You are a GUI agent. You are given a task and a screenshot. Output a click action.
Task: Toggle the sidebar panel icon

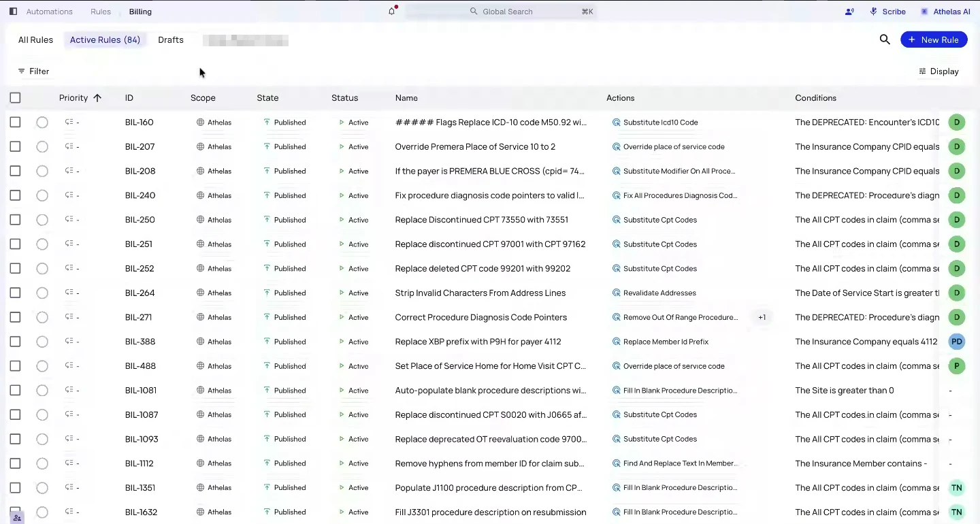(13, 12)
